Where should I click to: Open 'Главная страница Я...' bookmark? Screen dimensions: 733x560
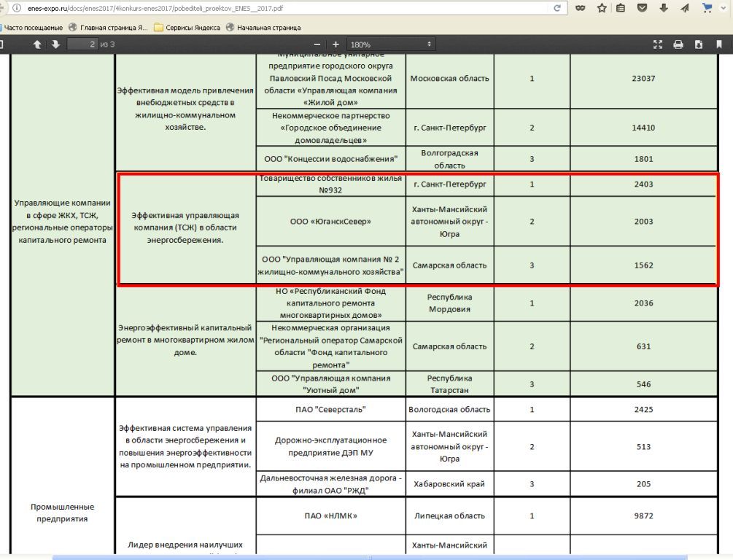pos(108,28)
